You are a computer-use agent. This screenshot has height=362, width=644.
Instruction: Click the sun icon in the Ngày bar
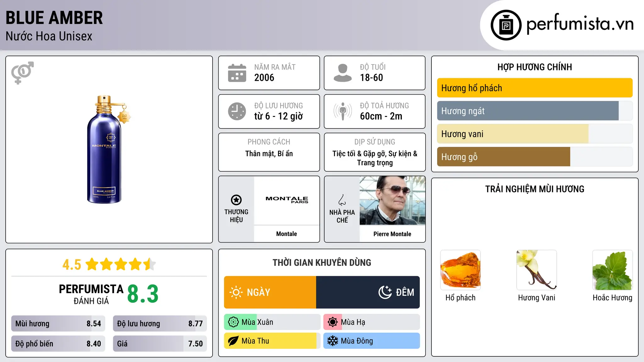coord(236,292)
